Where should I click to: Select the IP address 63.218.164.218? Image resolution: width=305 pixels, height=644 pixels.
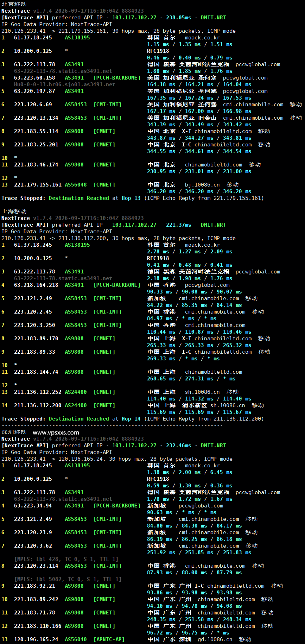pyautogui.click(x=36, y=285)
